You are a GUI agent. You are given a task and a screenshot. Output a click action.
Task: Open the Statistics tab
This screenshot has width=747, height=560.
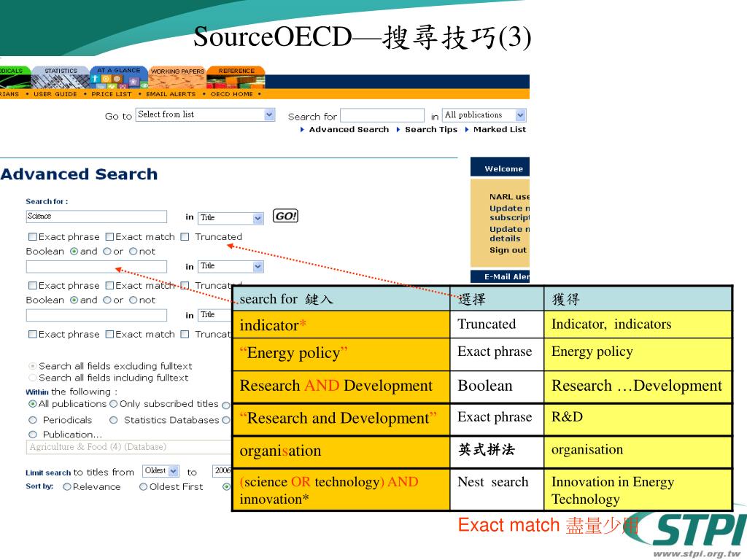coord(61,77)
